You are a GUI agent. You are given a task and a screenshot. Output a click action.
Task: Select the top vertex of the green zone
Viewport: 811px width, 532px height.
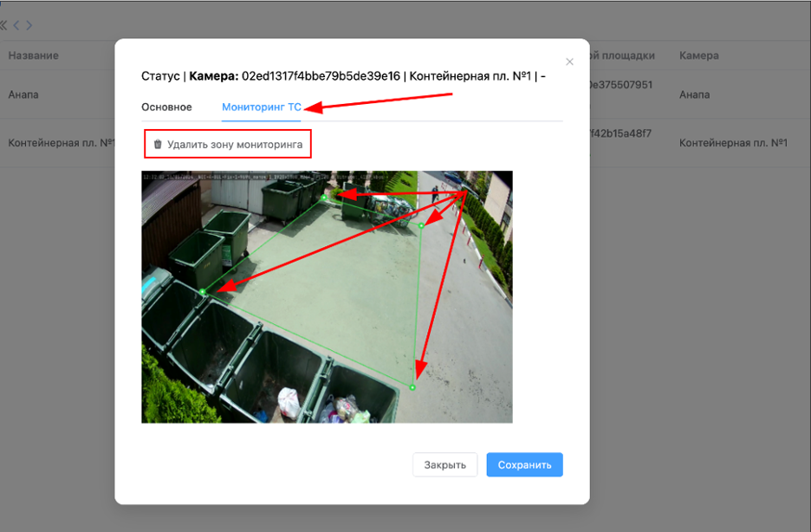[324, 198]
